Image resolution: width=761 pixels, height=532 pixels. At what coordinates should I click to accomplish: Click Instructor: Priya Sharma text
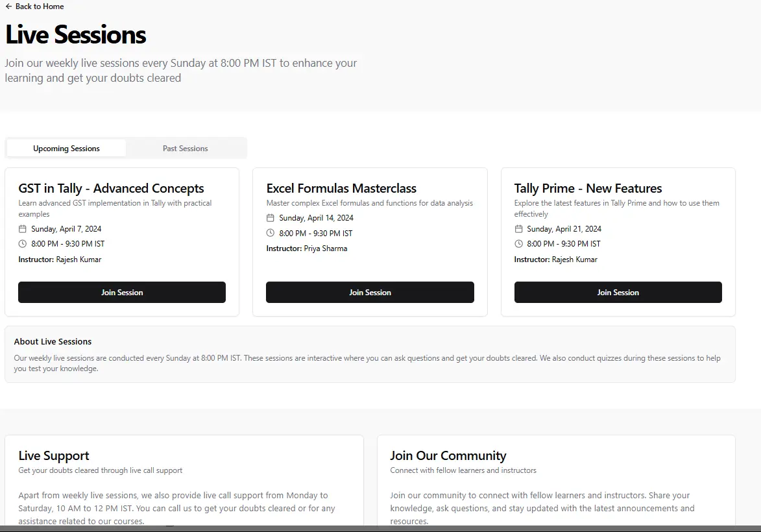click(x=307, y=248)
